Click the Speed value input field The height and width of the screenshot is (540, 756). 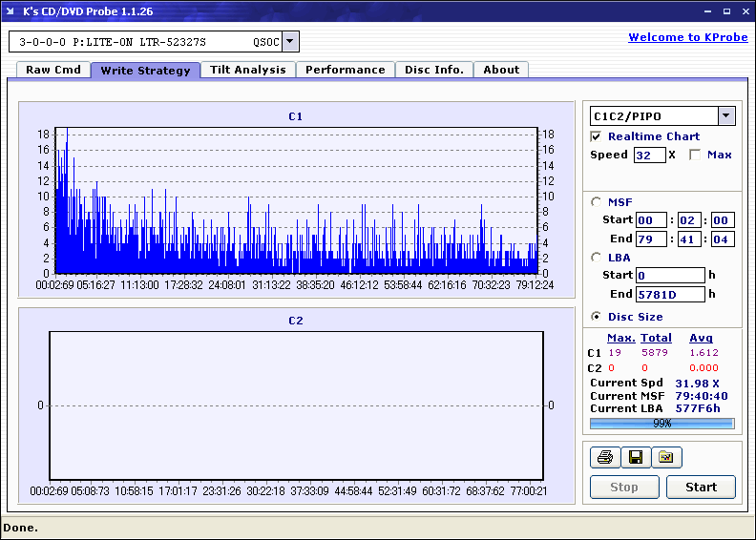coord(649,155)
